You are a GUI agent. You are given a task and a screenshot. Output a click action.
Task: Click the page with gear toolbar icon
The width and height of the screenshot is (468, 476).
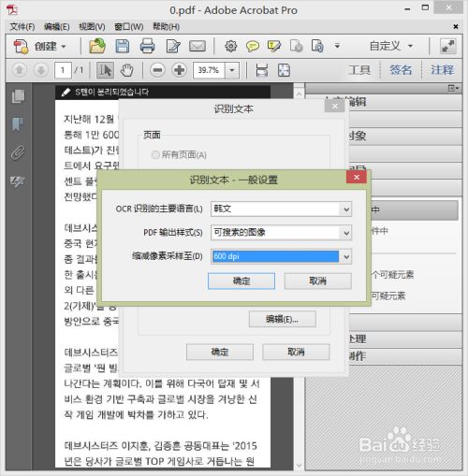click(x=296, y=46)
